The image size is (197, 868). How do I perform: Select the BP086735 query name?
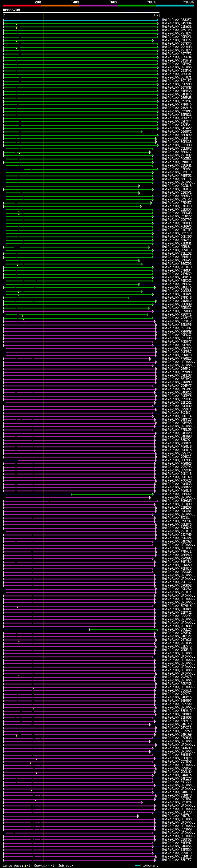[11, 10]
